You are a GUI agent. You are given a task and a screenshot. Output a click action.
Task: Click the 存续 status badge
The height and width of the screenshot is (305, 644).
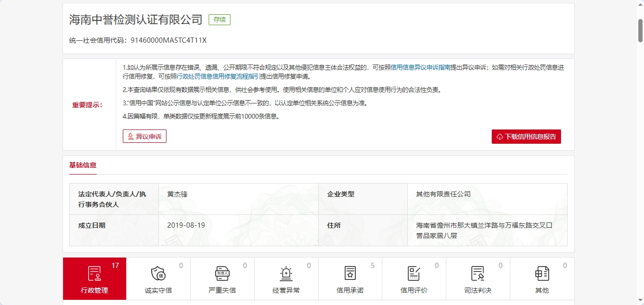[220, 19]
